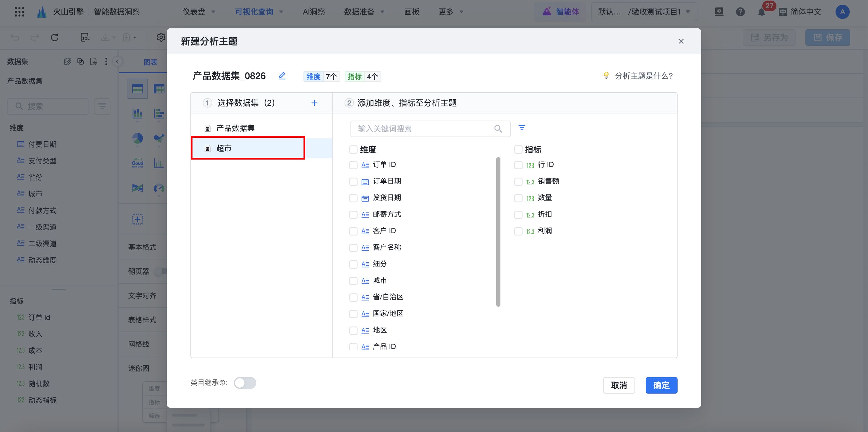Viewport: 868px width, 432px height.
Task: Click the plus icon to add a dataset
Action: click(314, 103)
